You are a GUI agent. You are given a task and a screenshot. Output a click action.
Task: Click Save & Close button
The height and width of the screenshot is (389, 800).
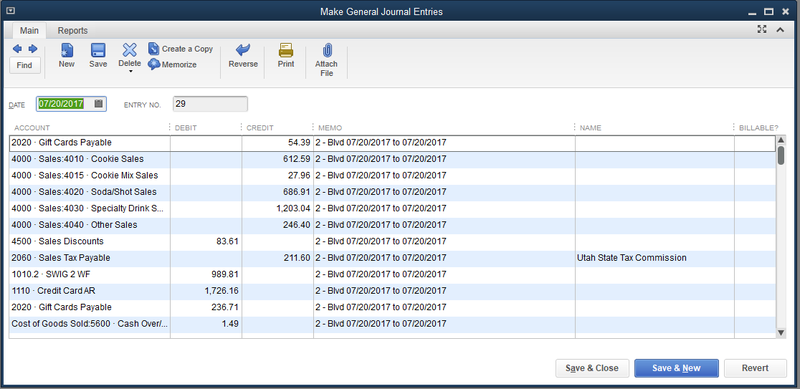[592, 368]
